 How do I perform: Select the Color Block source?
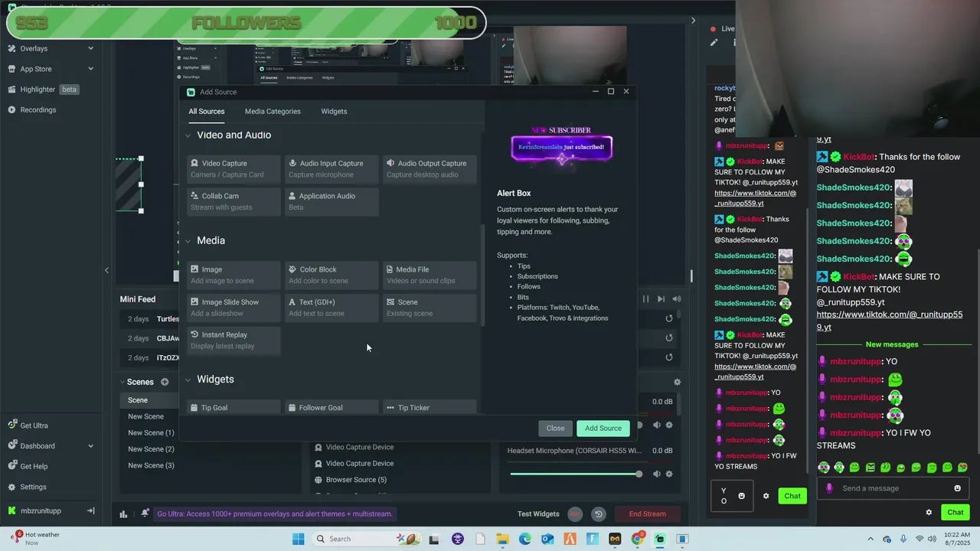[x=332, y=275]
